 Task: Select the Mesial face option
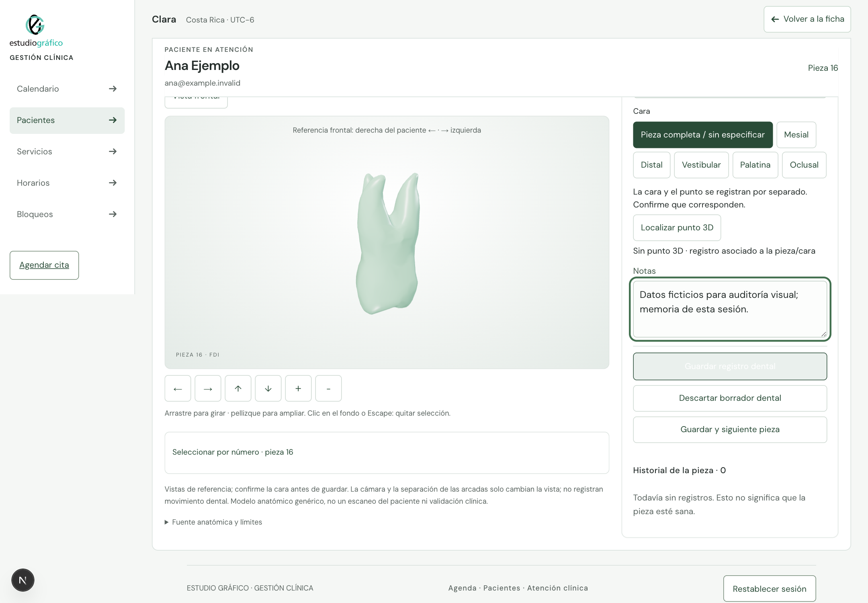(796, 135)
